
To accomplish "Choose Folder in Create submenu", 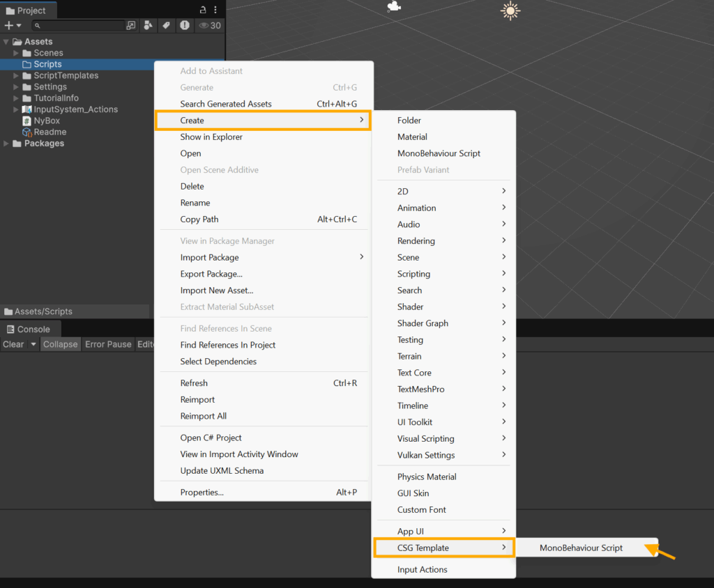I will [444, 121].
